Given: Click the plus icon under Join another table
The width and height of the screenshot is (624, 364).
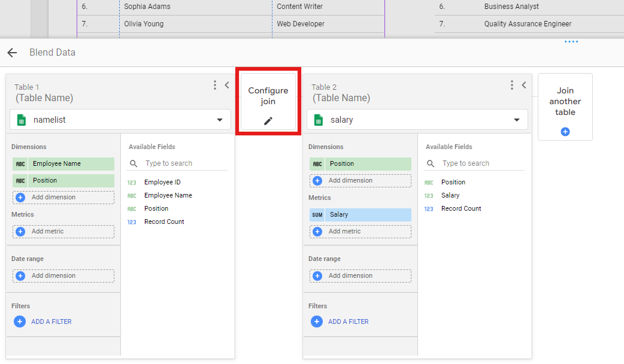Looking at the screenshot, I should click(x=565, y=132).
